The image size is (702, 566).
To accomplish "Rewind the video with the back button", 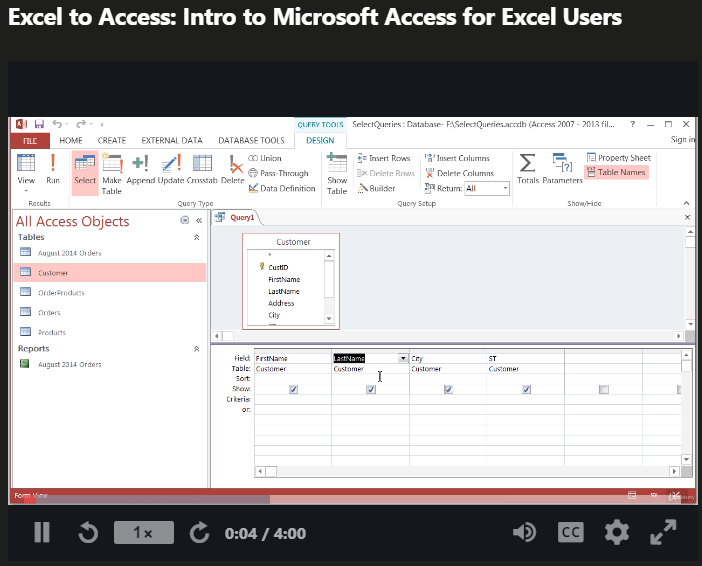I will coord(88,533).
